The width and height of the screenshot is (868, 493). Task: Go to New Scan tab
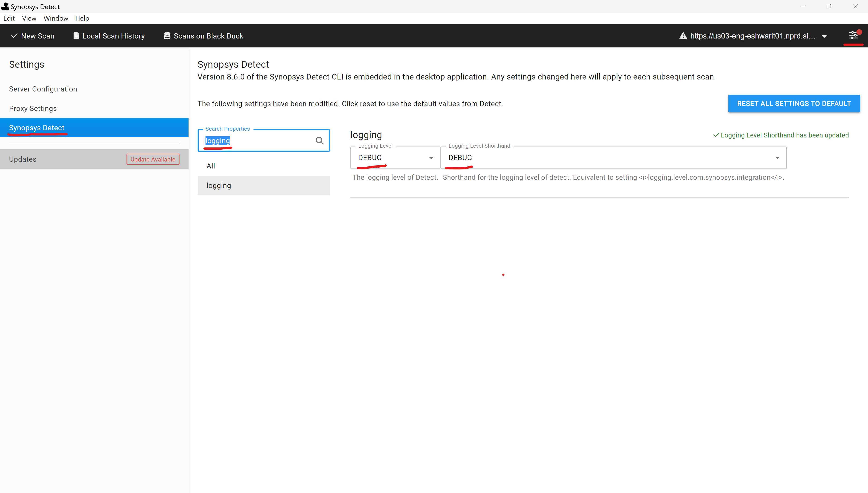point(33,36)
